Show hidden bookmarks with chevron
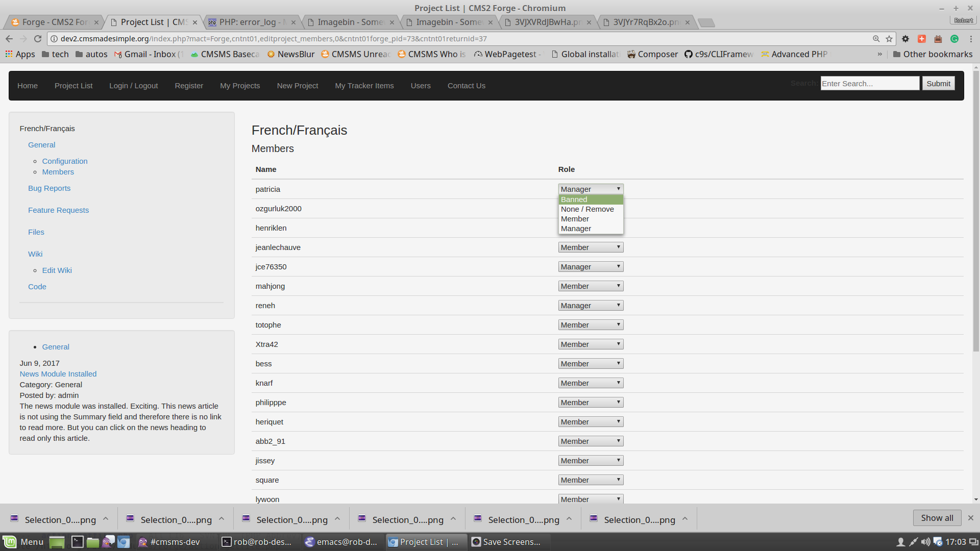 880,54
